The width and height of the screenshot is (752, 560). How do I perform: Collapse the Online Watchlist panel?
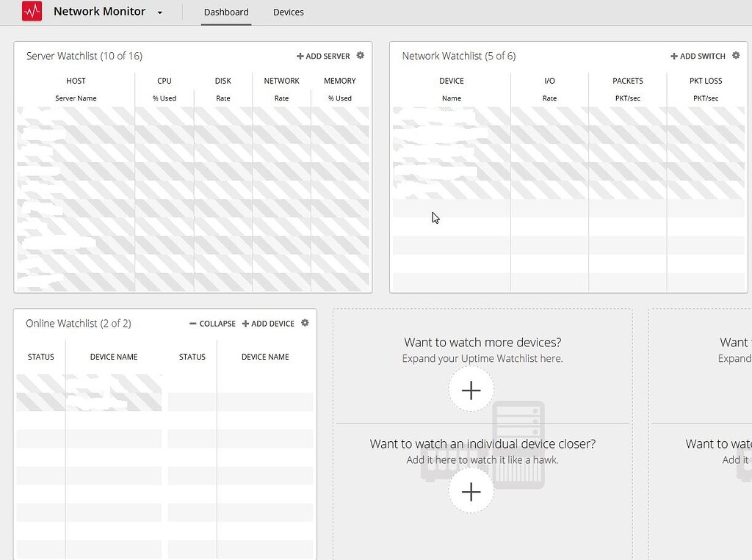click(211, 323)
